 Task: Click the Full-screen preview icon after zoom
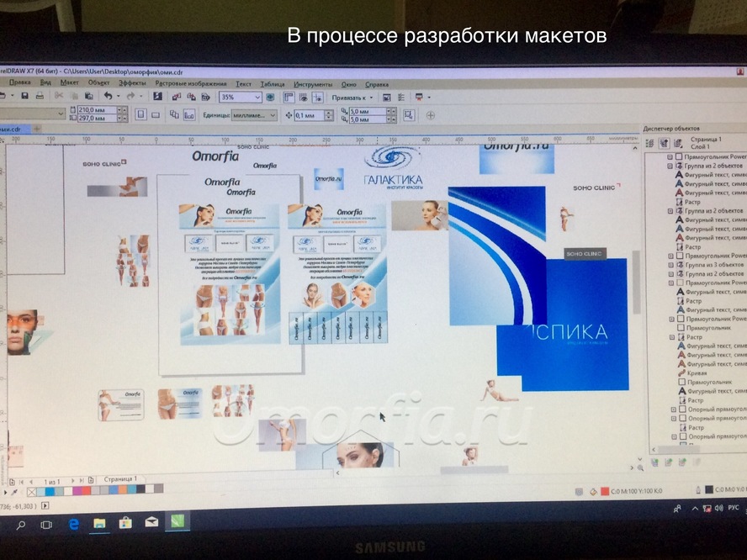coord(270,98)
